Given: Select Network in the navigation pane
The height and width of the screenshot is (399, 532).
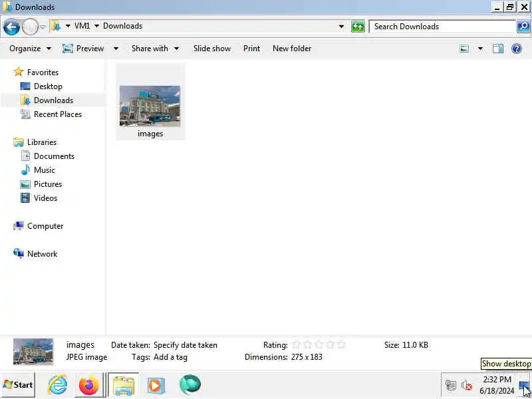Looking at the screenshot, I should (x=42, y=254).
